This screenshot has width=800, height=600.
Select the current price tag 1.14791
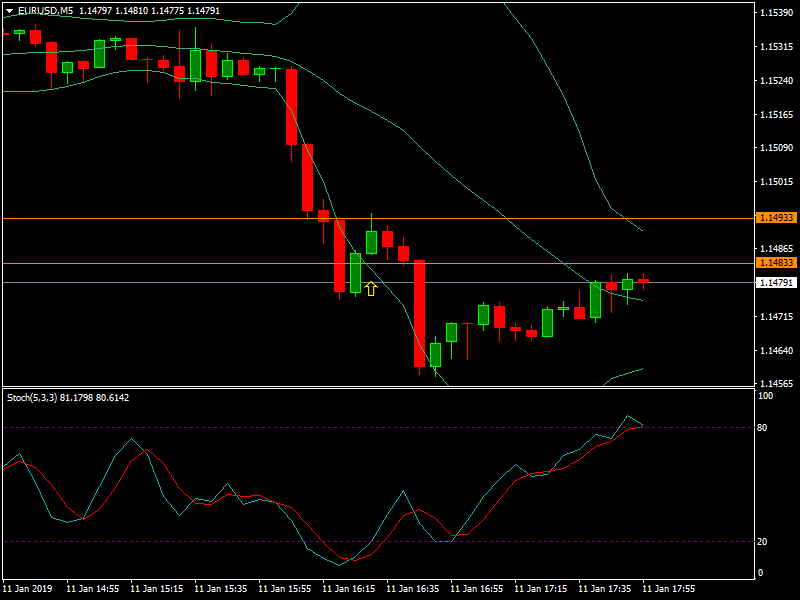point(776,283)
